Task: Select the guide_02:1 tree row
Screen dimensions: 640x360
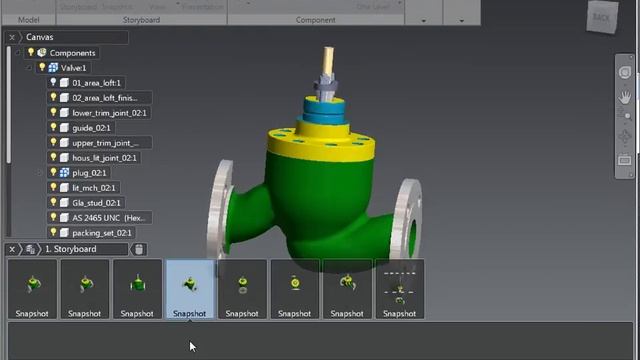Action: pos(80,128)
